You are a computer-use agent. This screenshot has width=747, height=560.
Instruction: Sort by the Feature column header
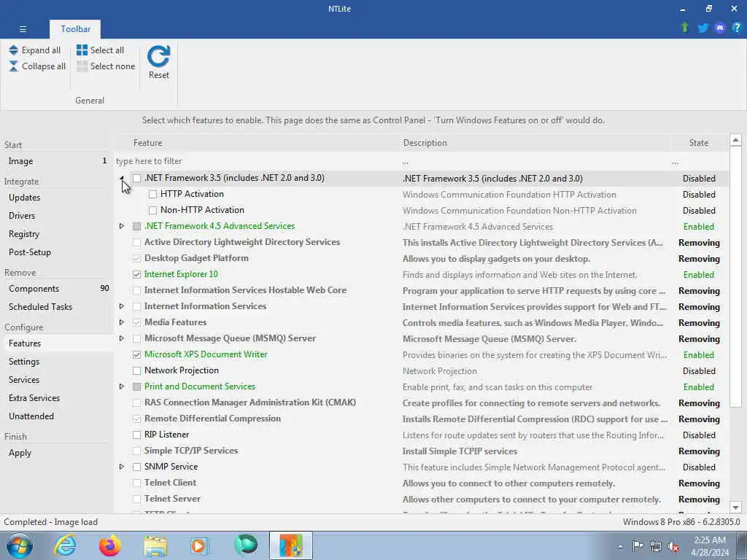pyautogui.click(x=258, y=143)
